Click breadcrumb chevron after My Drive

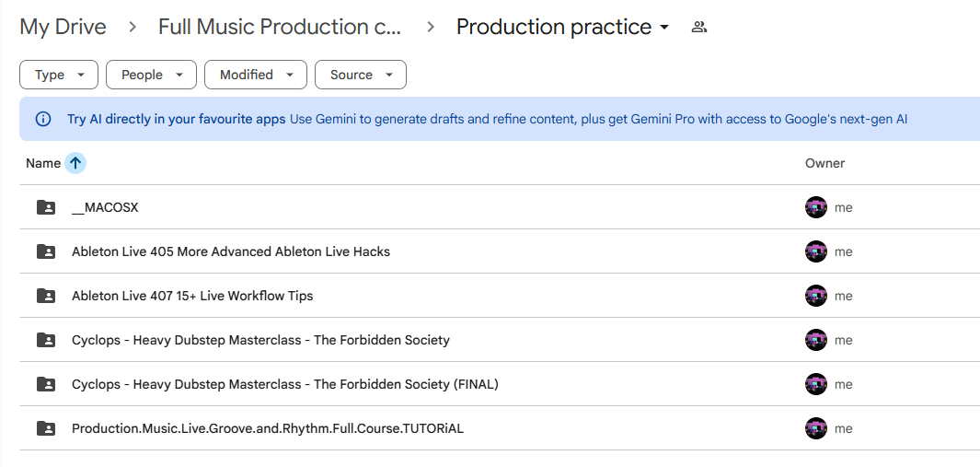[x=132, y=27]
